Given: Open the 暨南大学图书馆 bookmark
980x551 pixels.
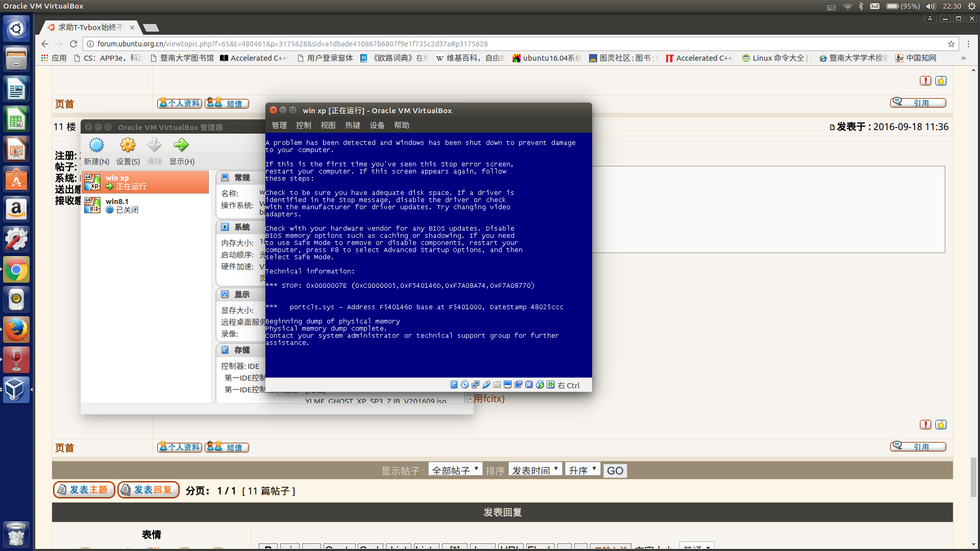Looking at the screenshot, I should (182, 58).
